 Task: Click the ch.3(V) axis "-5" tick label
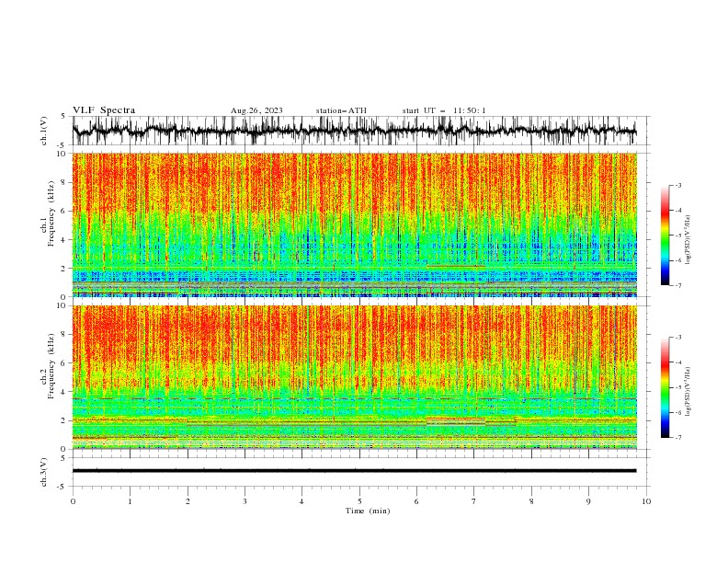tap(63, 487)
